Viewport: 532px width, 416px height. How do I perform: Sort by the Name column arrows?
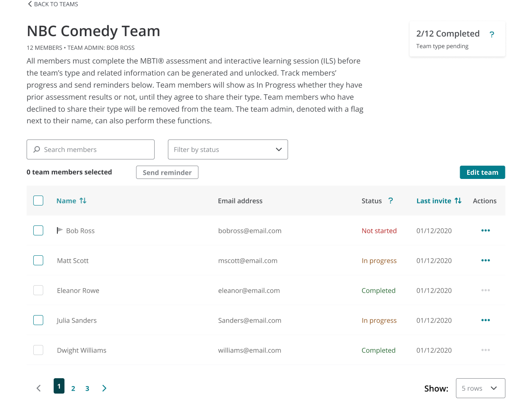pyautogui.click(x=83, y=201)
